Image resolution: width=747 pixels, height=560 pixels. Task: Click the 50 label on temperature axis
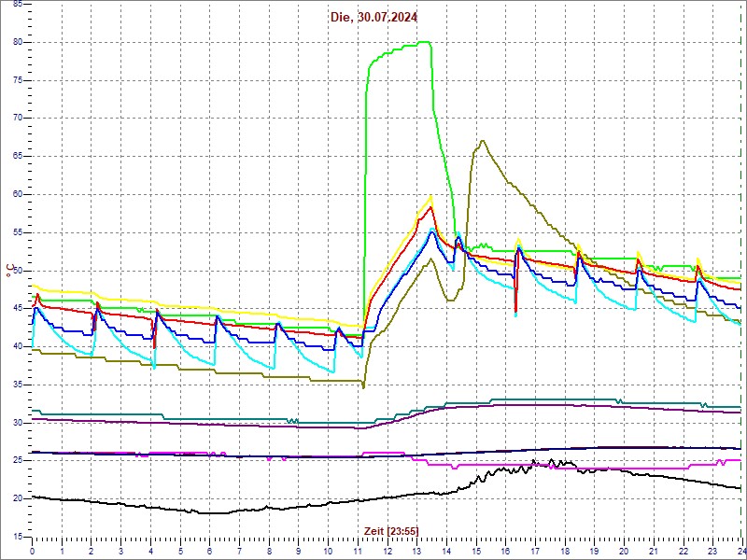(x=17, y=271)
